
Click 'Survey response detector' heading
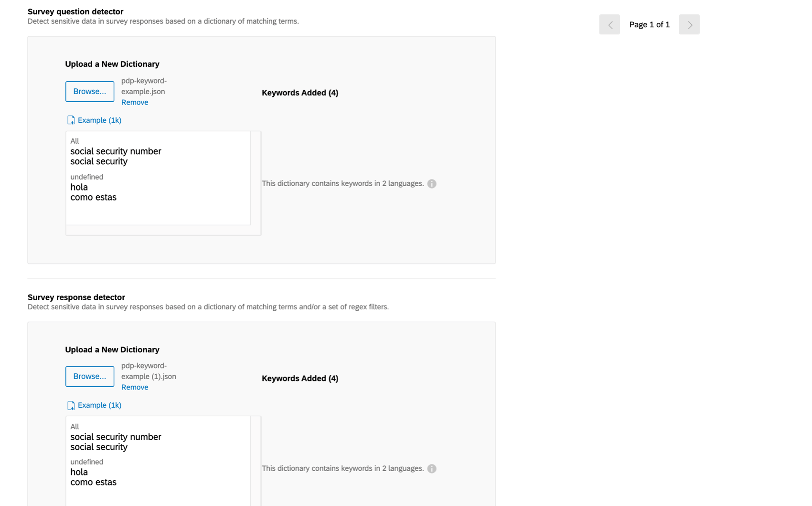[76, 297]
